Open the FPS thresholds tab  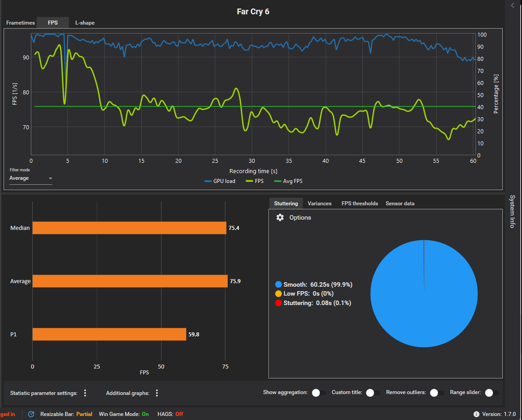[x=360, y=204]
